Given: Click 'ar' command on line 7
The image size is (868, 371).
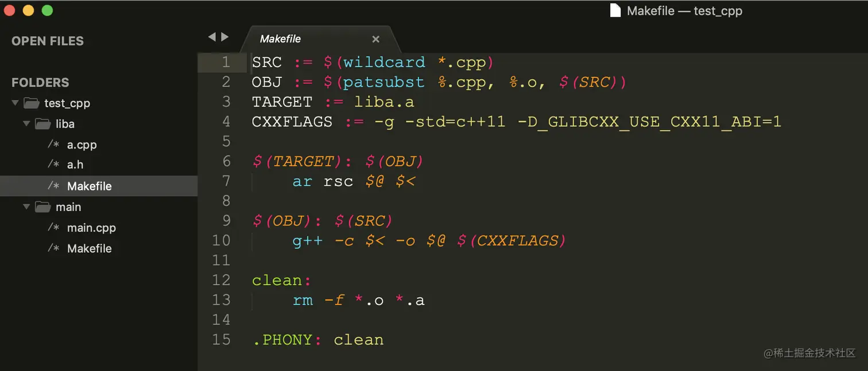Looking at the screenshot, I should coord(303,181).
